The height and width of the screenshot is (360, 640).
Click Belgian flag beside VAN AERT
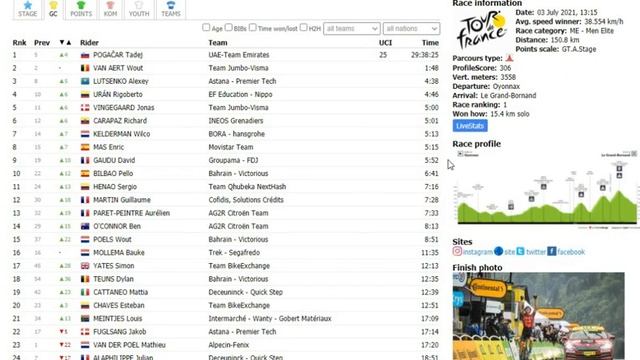(x=85, y=68)
